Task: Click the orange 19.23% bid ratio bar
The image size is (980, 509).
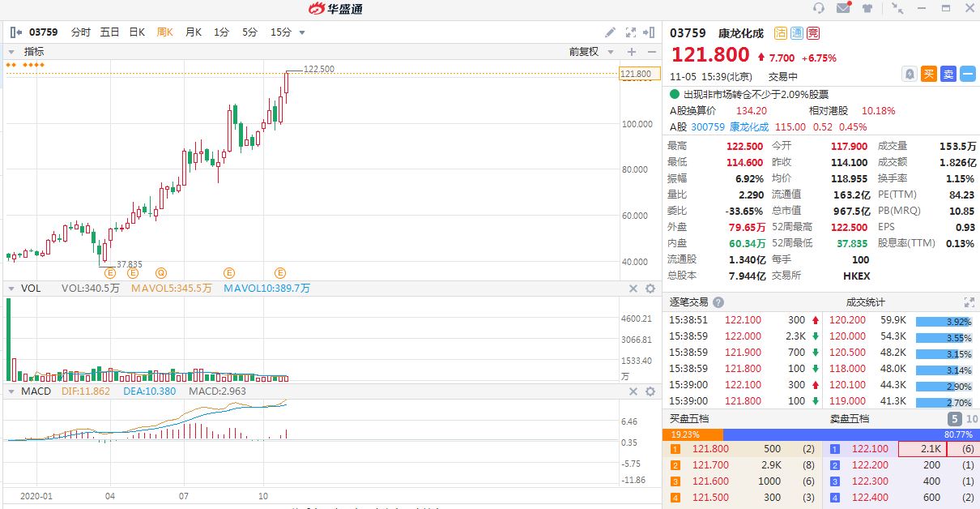Action: (692, 434)
